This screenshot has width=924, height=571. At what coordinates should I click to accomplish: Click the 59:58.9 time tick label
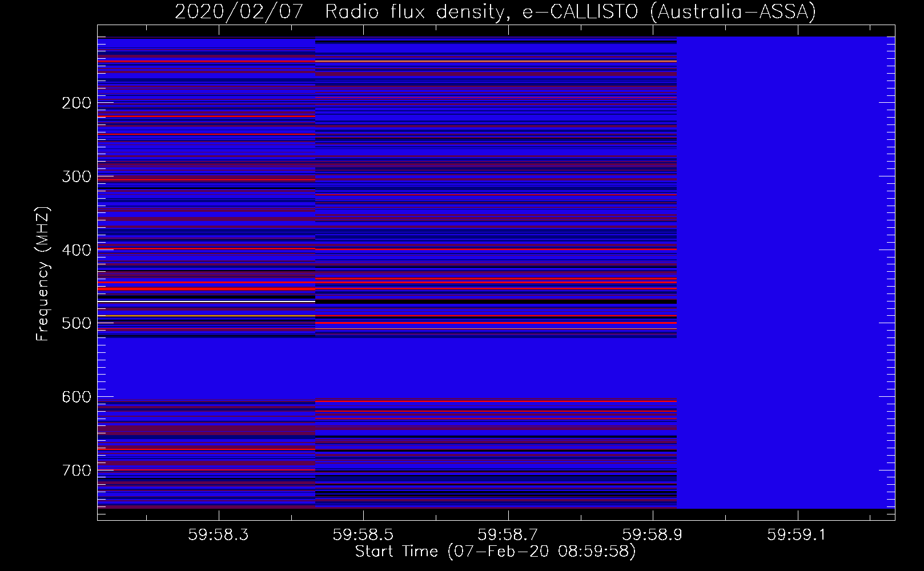pos(652,535)
